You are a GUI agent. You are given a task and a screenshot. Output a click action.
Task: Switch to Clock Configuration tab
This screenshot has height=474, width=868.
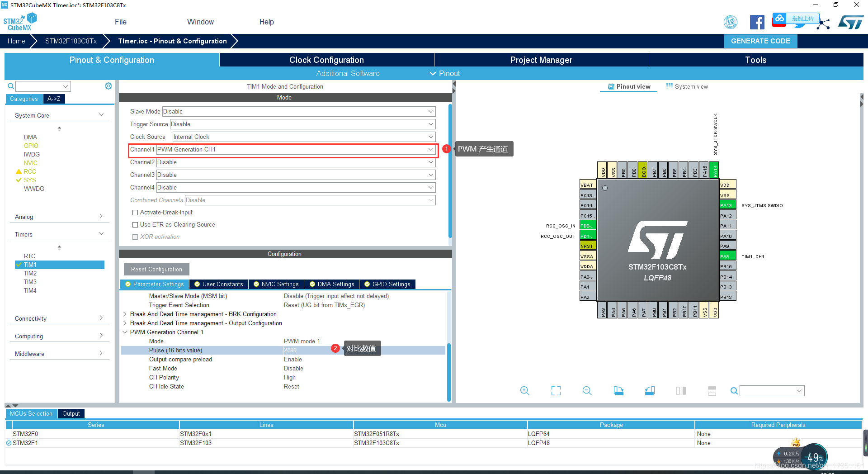point(326,60)
